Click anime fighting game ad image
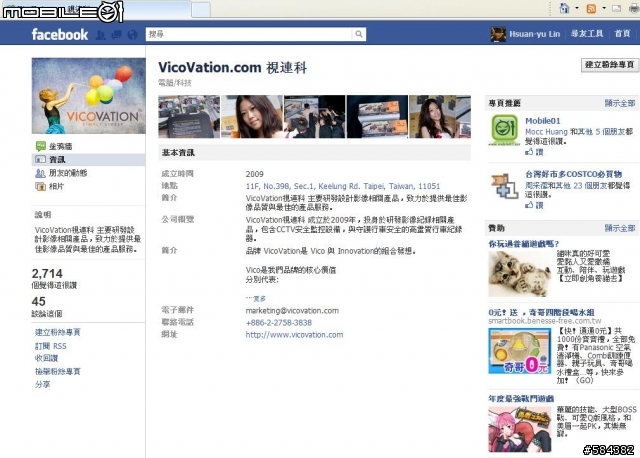The width and height of the screenshot is (640, 458). (x=520, y=429)
